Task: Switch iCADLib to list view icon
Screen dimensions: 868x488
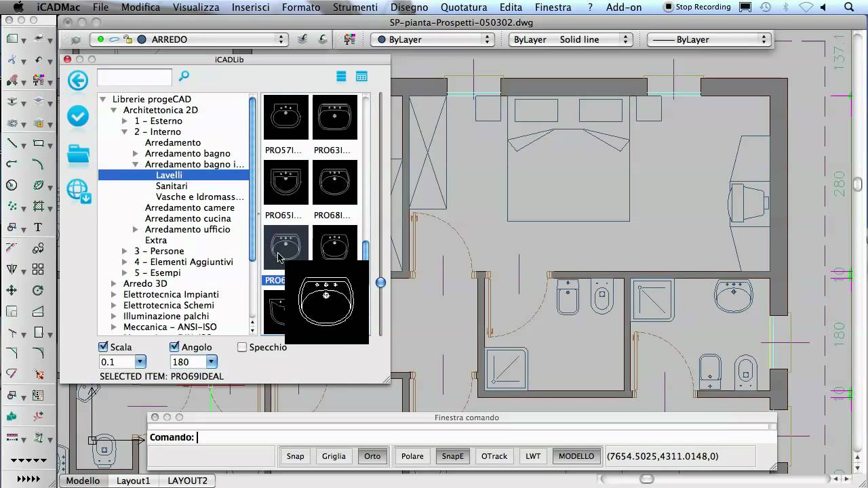Action: [x=341, y=77]
